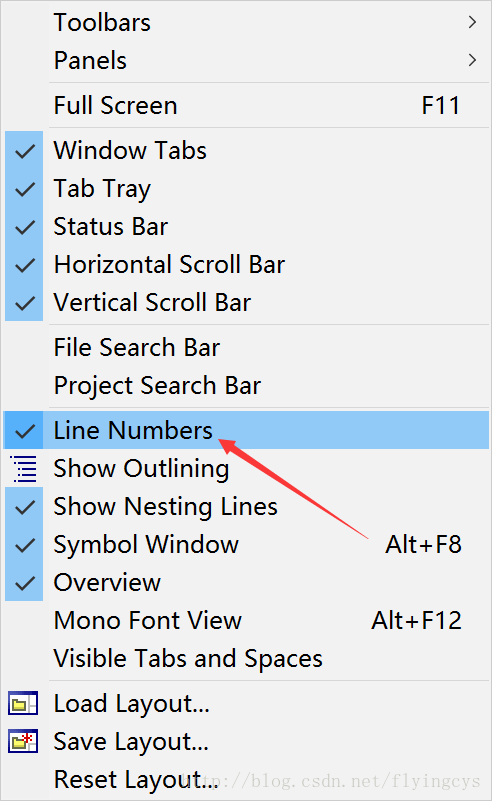Show the File Search Bar
Image resolution: width=492 pixels, height=801 pixels.
click(x=246, y=347)
